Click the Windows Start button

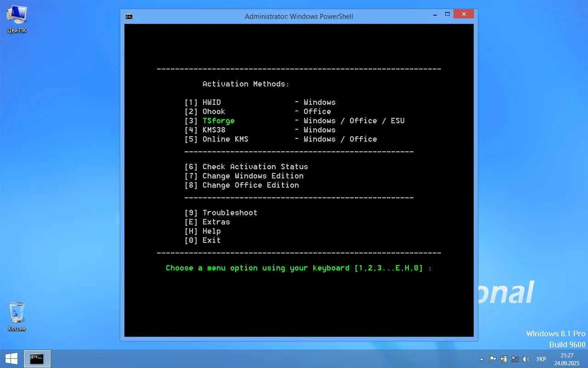point(11,359)
